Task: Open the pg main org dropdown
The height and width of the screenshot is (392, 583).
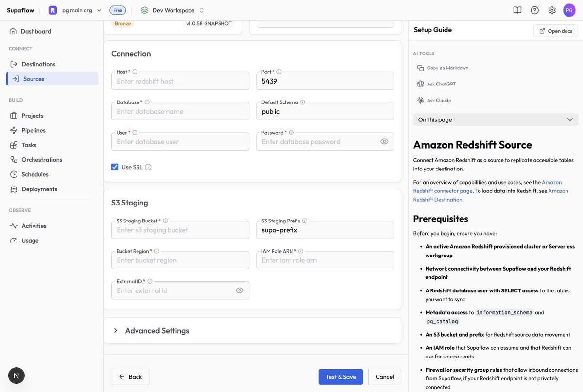Action: 75,10
